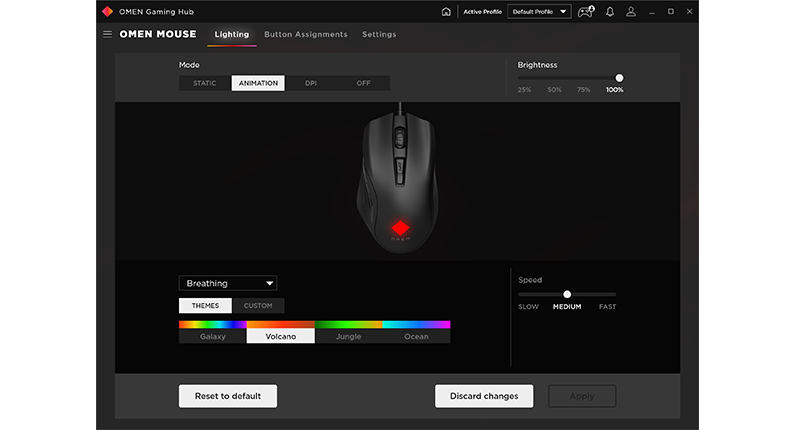
Task: Click the Brightness slider handle
Action: point(620,78)
